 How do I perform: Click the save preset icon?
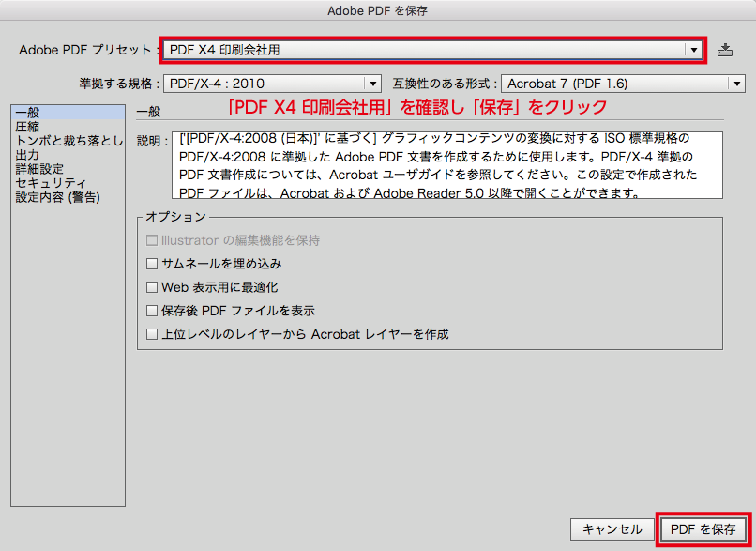click(x=723, y=50)
